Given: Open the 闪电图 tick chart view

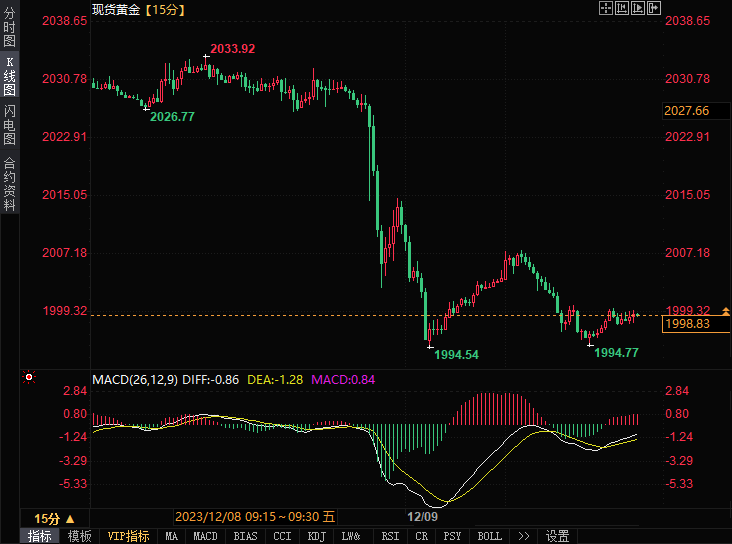Looking at the screenshot, I should pos(9,124).
